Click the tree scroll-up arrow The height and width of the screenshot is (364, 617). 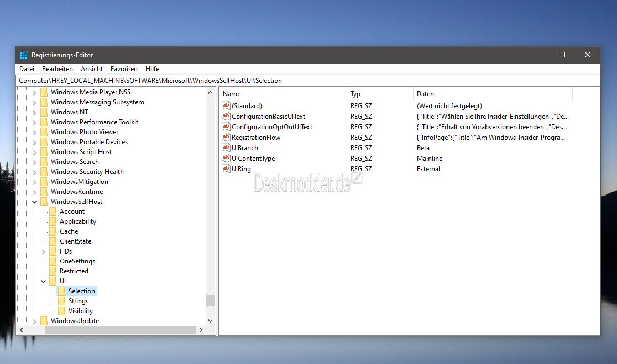210,92
